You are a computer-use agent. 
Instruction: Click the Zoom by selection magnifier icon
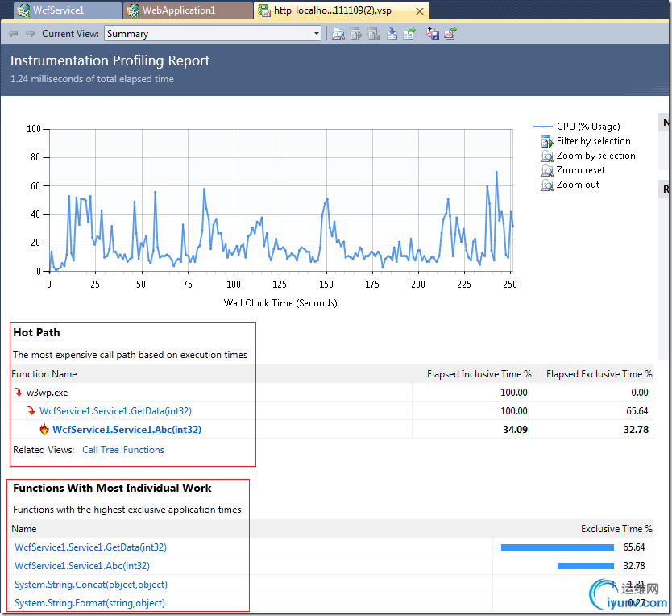pyautogui.click(x=547, y=156)
